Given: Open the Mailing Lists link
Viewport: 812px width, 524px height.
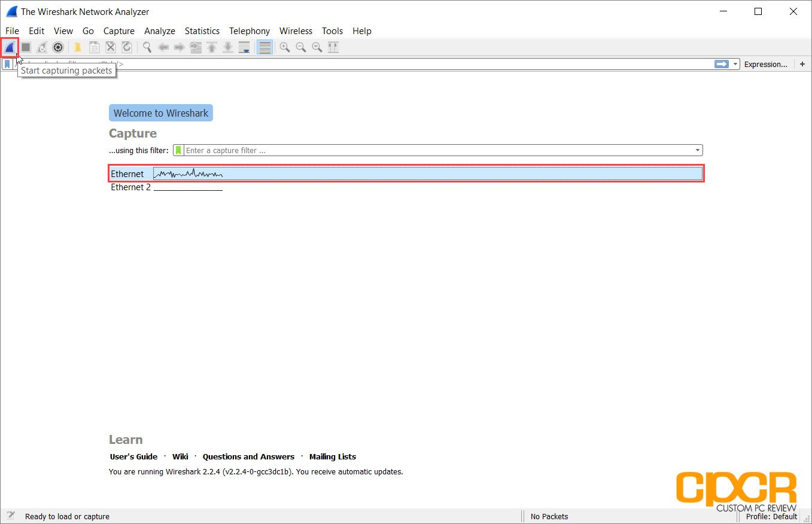Looking at the screenshot, I should [333, 456].
